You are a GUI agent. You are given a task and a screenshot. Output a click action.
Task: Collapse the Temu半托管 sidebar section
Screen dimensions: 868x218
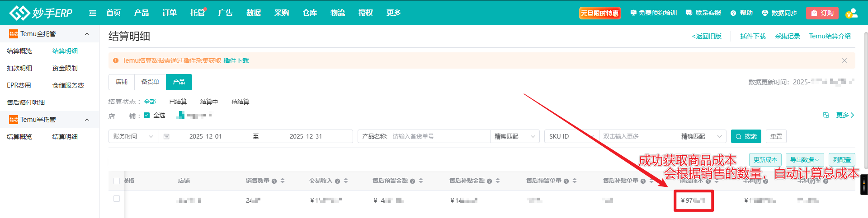[87, 120]
